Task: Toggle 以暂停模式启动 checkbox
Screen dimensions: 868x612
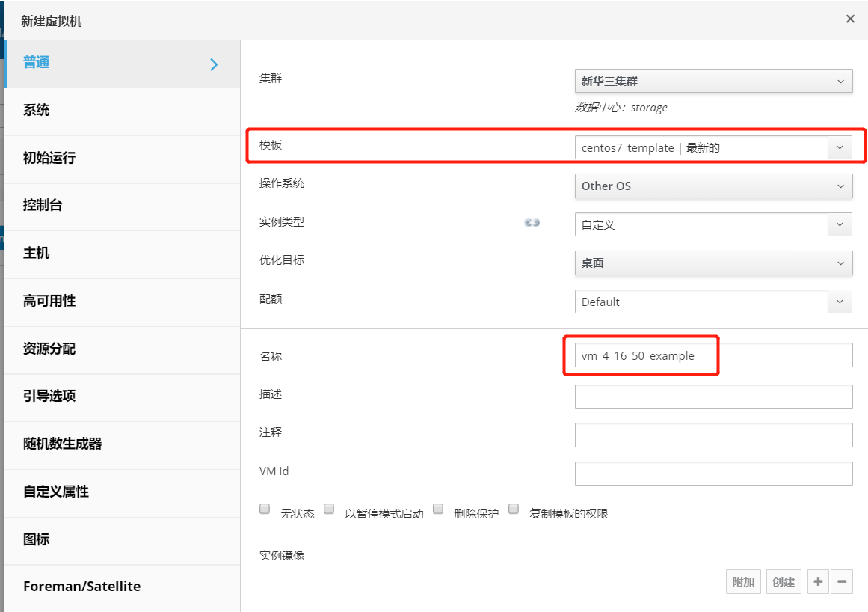Action: pyautogui.click(x=329, y=510)
